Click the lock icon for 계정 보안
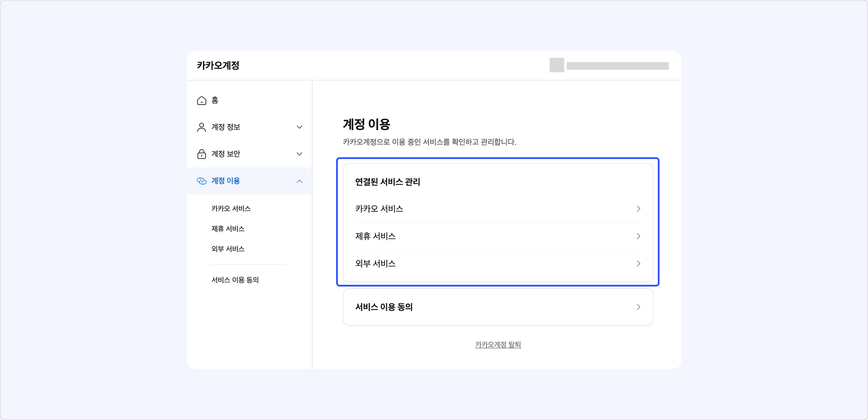The width and height of the screenshot is (868, 420). [x=202, y=154]
